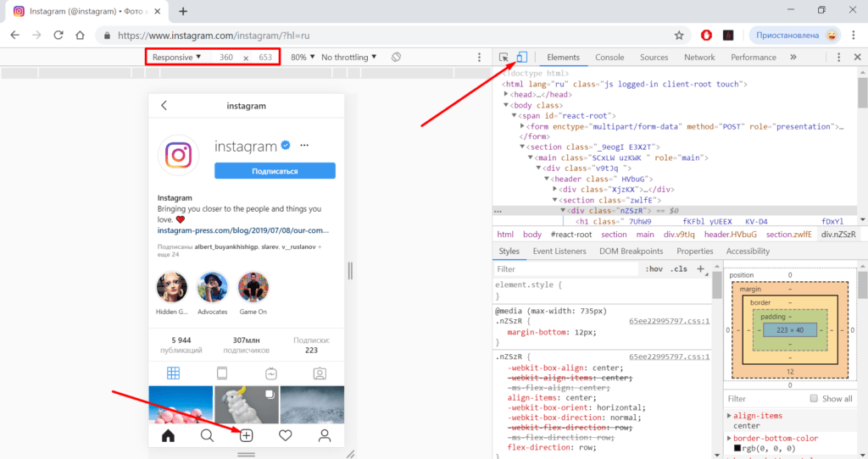Open the Properties pane

pyautogui.click(x=695, y=251)
